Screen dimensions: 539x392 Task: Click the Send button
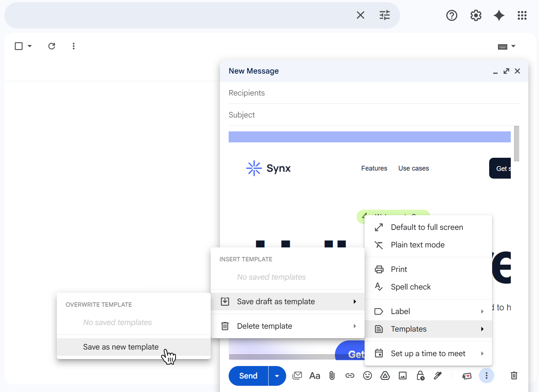248,376
